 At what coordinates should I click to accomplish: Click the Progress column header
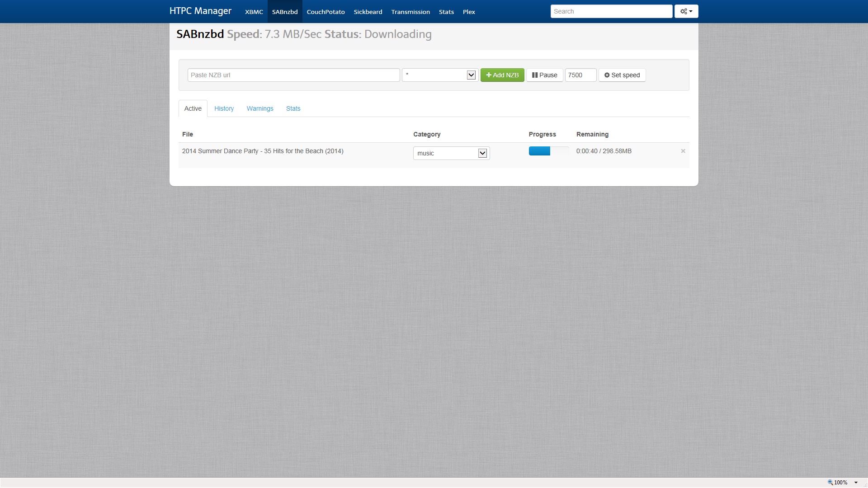coord(542,134)
